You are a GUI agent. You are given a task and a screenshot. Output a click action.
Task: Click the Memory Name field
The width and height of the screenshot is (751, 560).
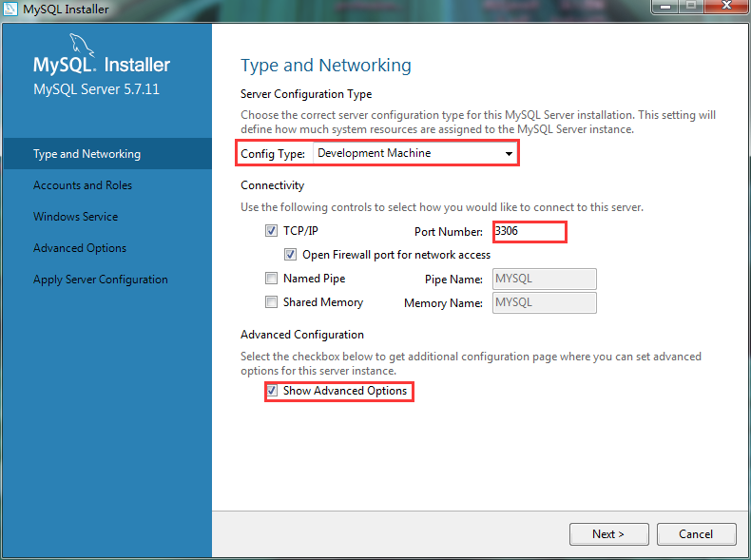pyautogui.click(x=544, y=302)
